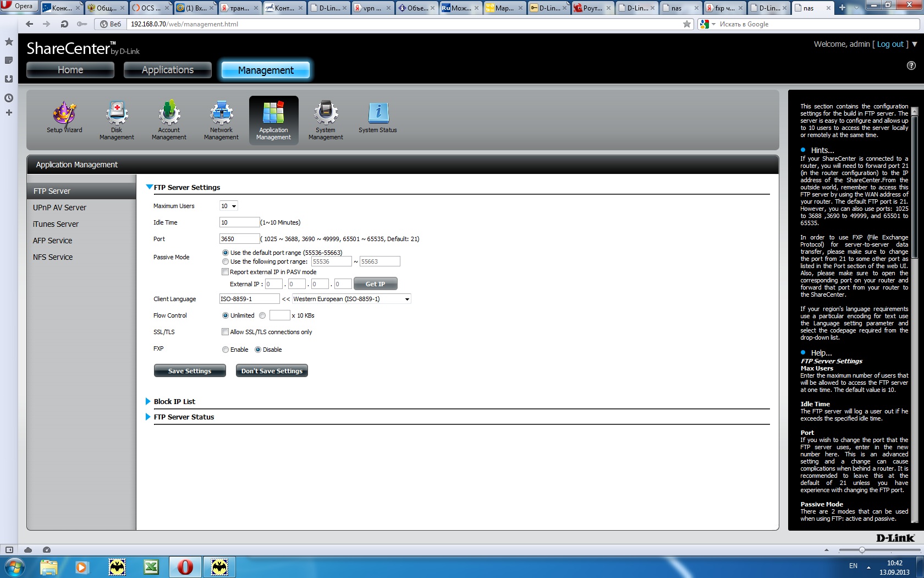Open the account dropdown arrow next to Log out
This screenshot has width=924, height=578.
pyautogui.click(x=915, y=44)
